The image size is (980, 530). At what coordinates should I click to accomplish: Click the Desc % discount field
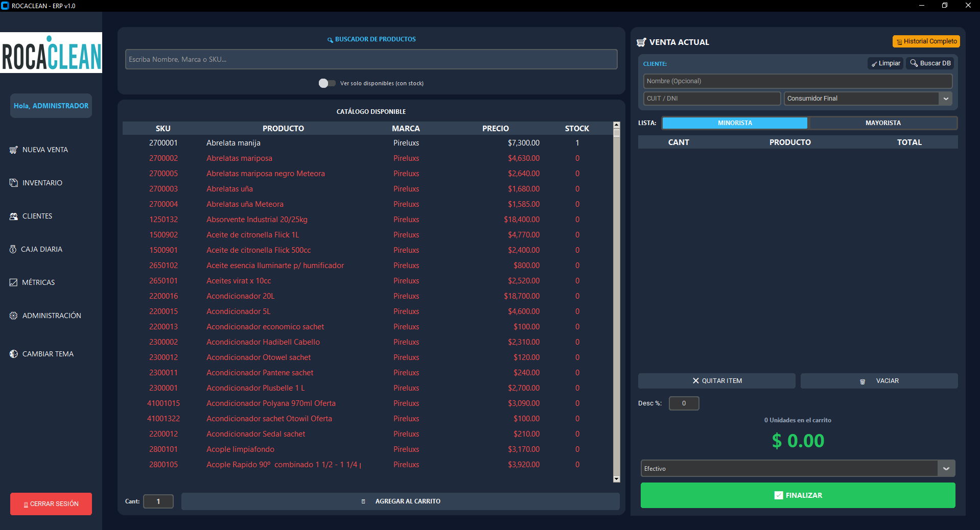(x=684, y=403)
